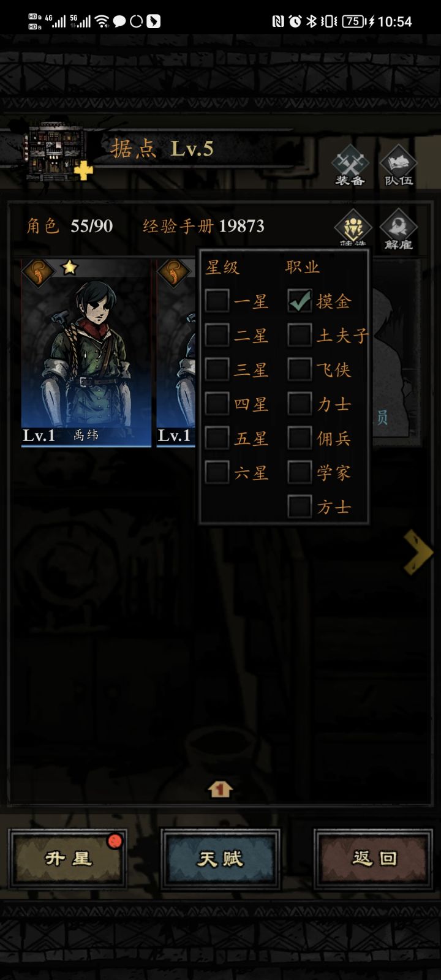Uncheck the 摸金 profession checkbox

pyautogui.click(x=300, y=301)
